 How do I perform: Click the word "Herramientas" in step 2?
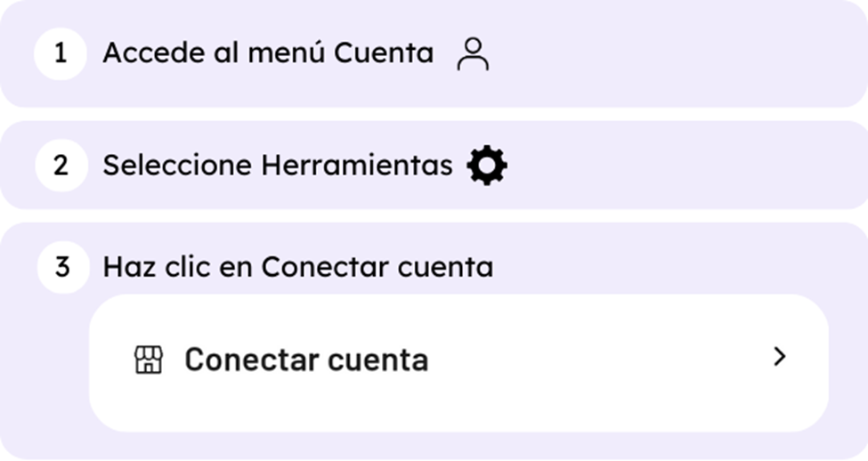click(357, 165)
